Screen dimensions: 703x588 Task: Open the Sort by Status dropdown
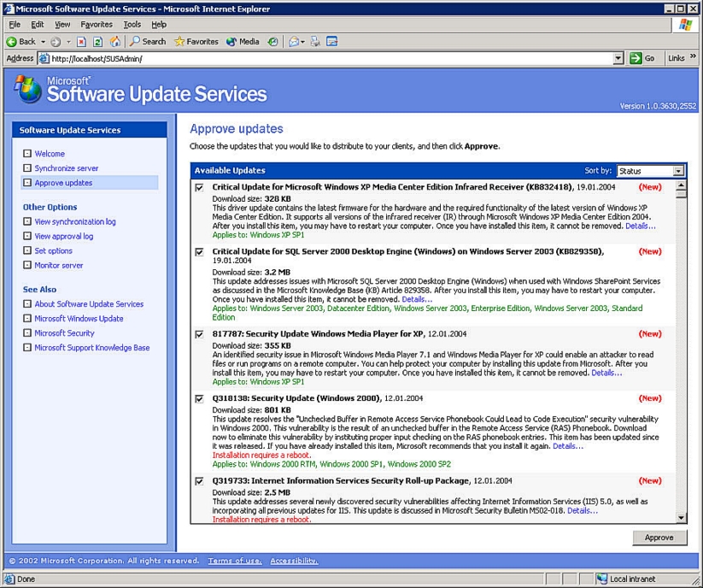point(678,171)
